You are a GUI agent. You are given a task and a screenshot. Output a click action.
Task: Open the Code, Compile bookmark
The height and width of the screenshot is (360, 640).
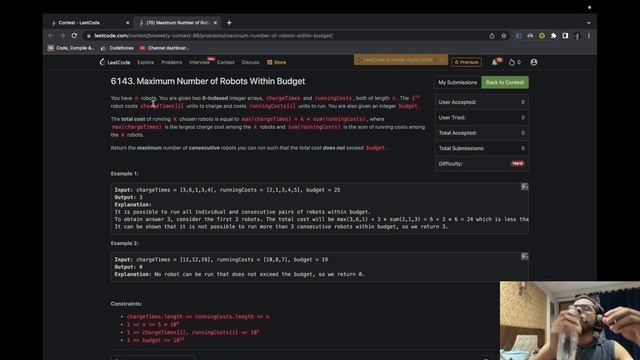[x=71, y=48]
